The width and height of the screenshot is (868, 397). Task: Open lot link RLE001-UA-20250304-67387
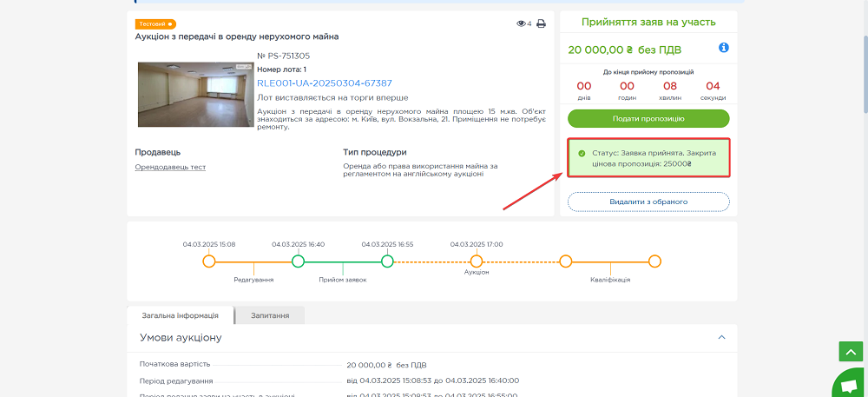click(324, 83)
